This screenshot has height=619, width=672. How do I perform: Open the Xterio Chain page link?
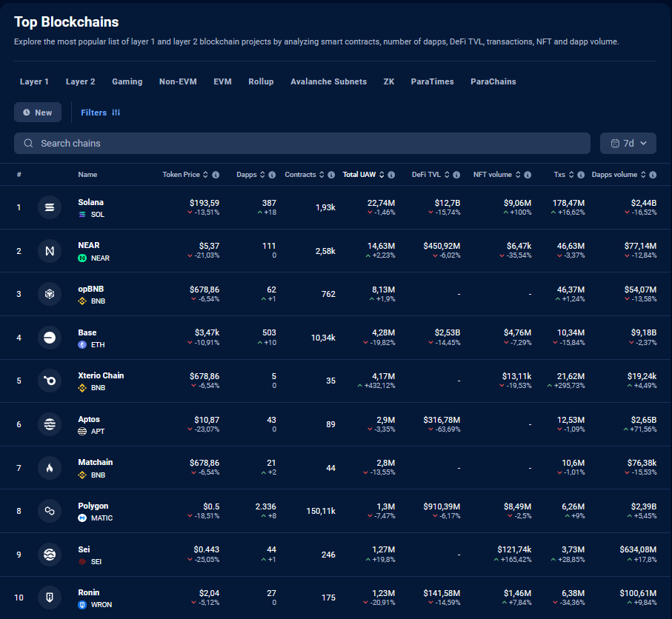coord(101,375)
